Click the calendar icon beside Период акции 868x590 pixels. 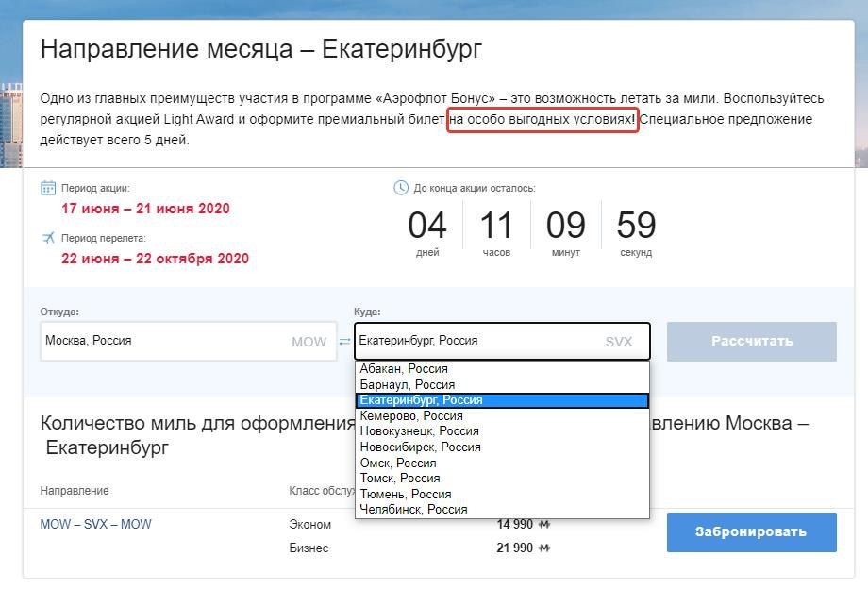(48, 188)
